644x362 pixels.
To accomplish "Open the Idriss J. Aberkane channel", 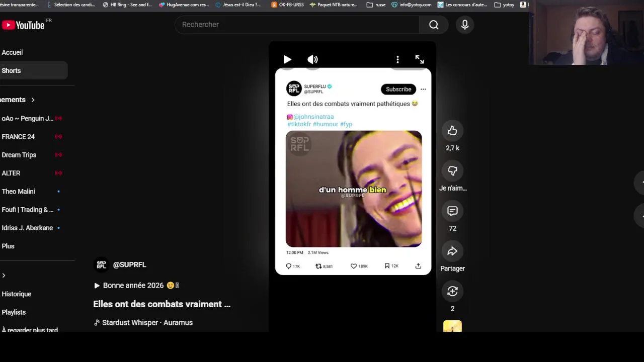I will point(31,228).
